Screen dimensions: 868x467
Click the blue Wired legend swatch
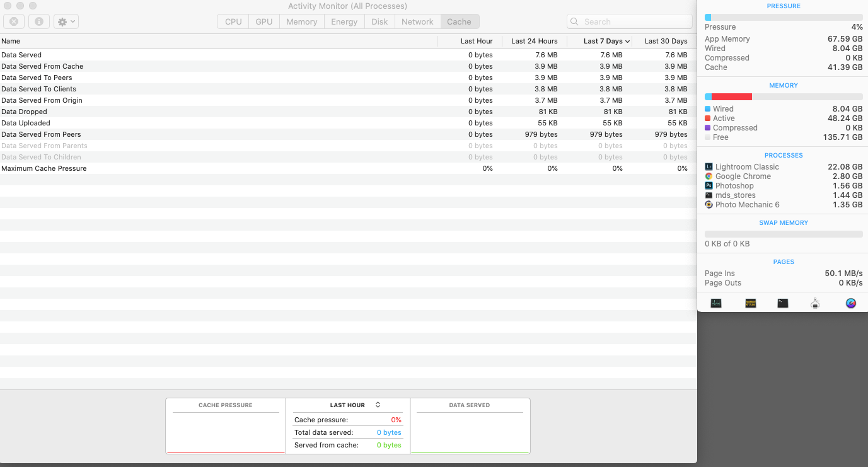tap(707, 109)
